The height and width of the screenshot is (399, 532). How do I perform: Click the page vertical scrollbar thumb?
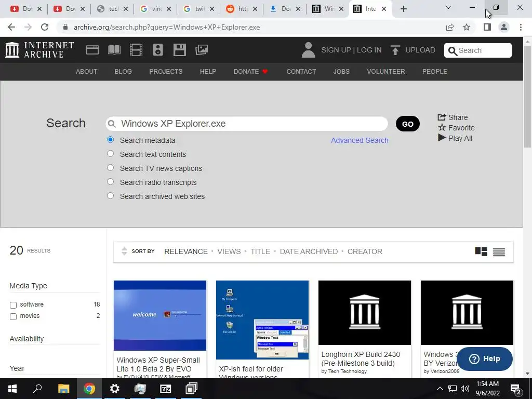click(527, 97)
